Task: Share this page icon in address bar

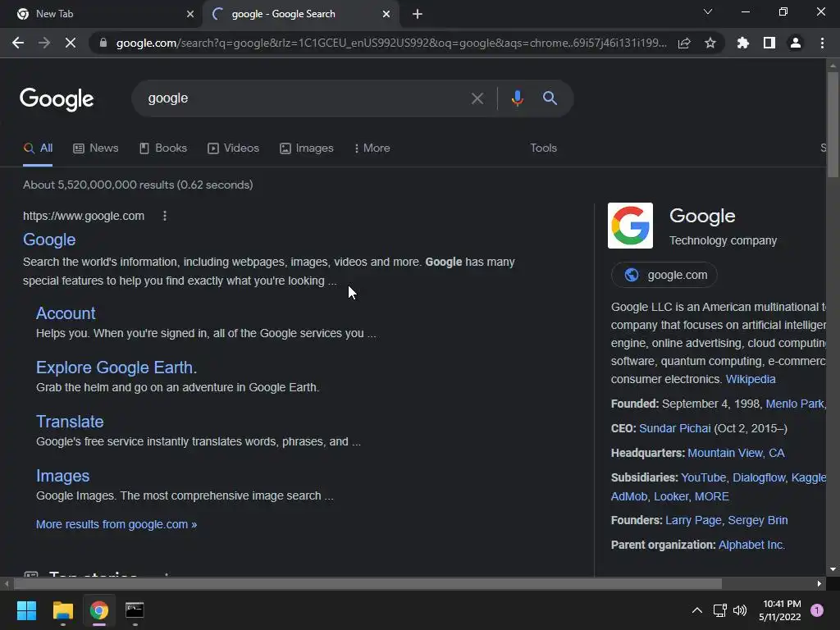Action: [684, 43]
